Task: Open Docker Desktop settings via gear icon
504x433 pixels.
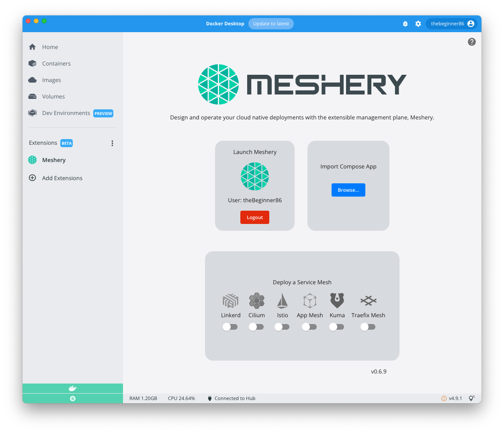Action: tap(418, 24)
